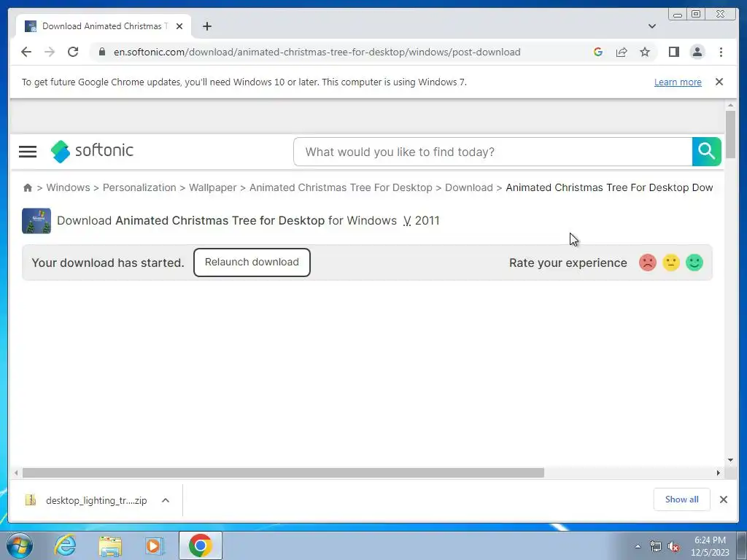Click the Christmas tree app thumbnail
The image size is (747, 560).
click(36, 220)
